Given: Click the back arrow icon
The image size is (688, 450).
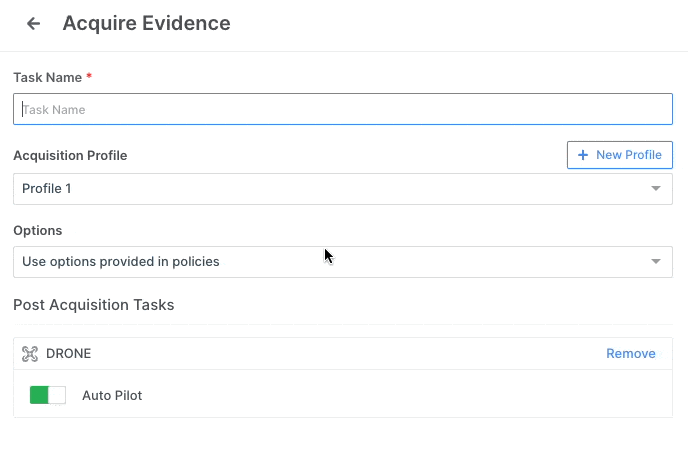Looking at the screenshot, I should tap(34, 24).
